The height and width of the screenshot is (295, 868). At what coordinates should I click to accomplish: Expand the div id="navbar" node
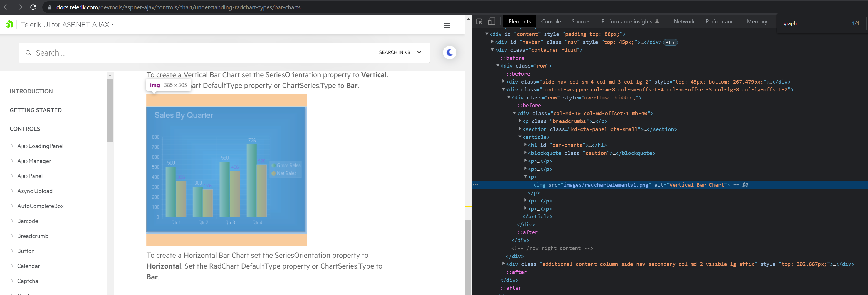pyautogui.click(x=492, y=42)
